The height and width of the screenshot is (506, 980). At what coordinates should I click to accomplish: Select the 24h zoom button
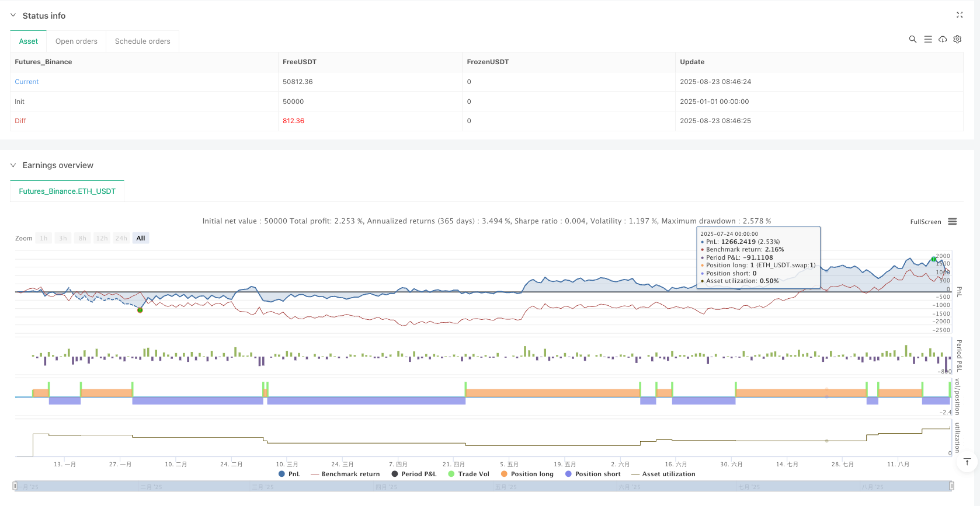click(x=121, y=238)
